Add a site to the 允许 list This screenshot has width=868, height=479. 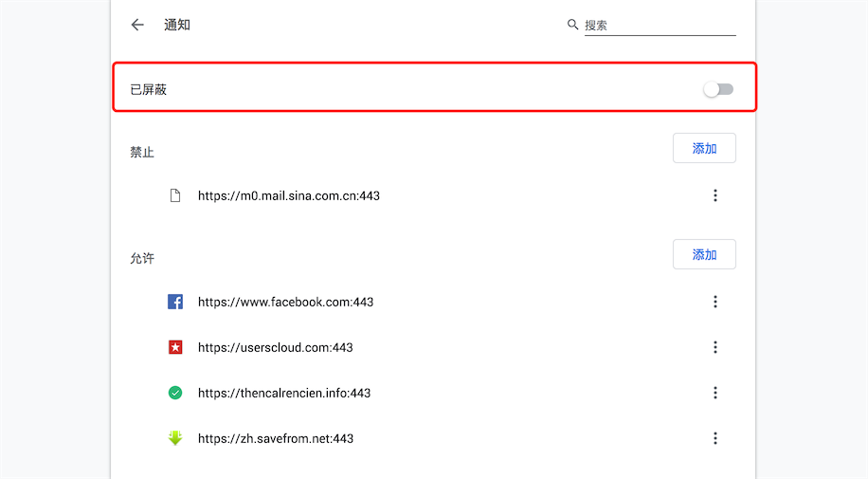point(704,254)
